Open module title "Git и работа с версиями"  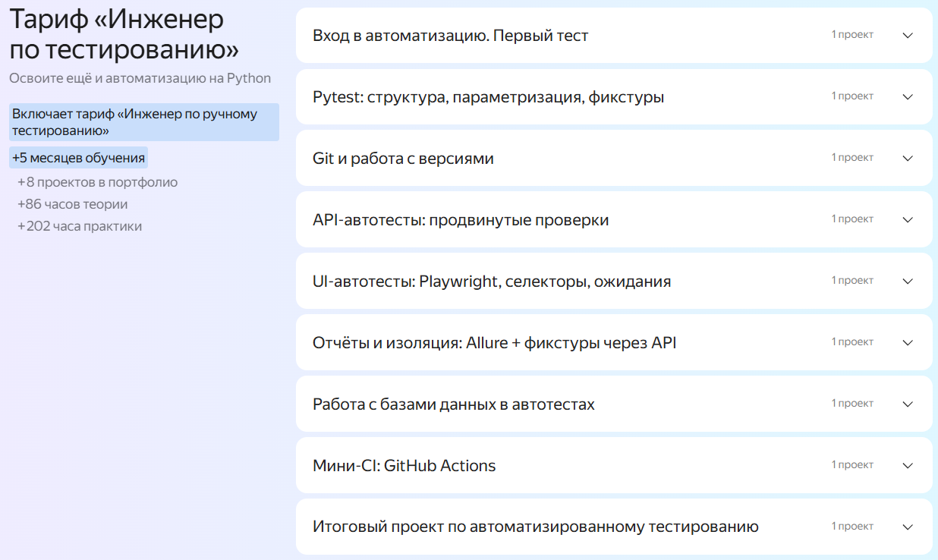click(403, 159)
